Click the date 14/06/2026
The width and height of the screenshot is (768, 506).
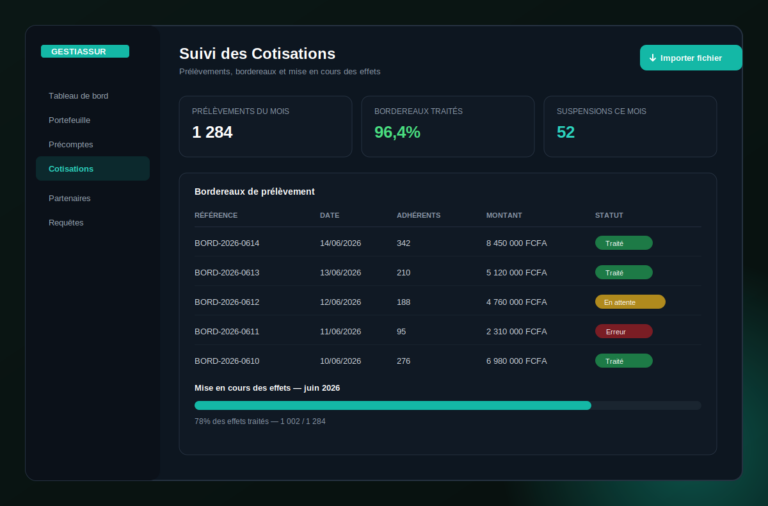click(x=340, y=243)
